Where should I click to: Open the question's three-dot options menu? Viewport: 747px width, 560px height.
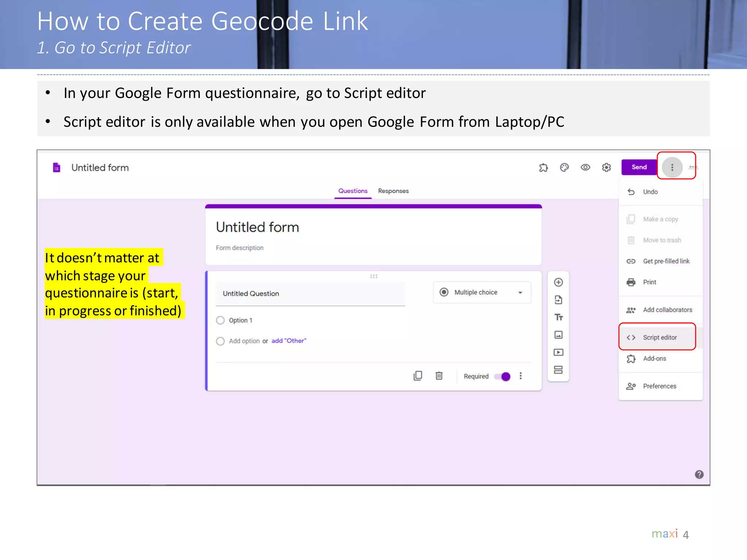pyautogui.click(x=520, y=376)
